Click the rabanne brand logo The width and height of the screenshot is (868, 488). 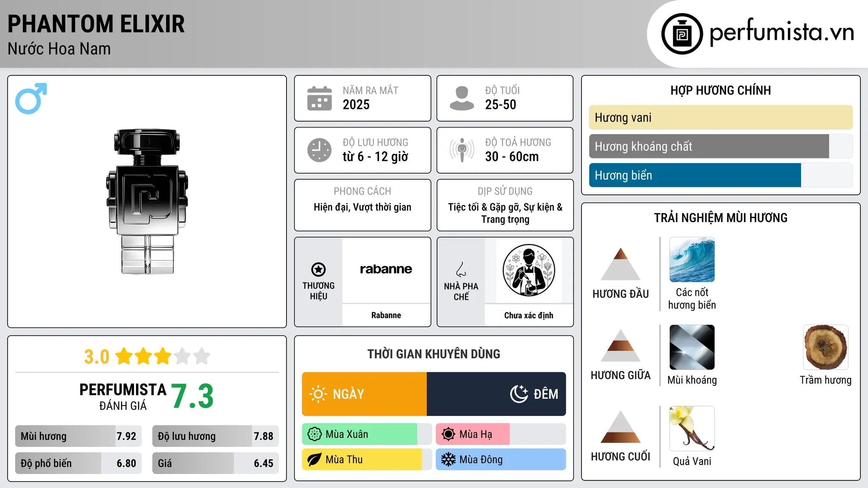click(x=386, y=269)
